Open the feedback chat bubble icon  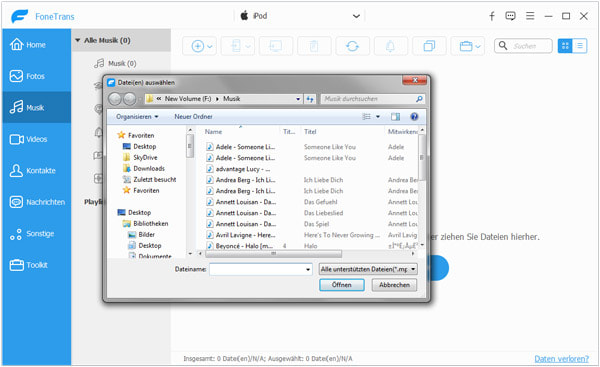(x=510, y=16)
